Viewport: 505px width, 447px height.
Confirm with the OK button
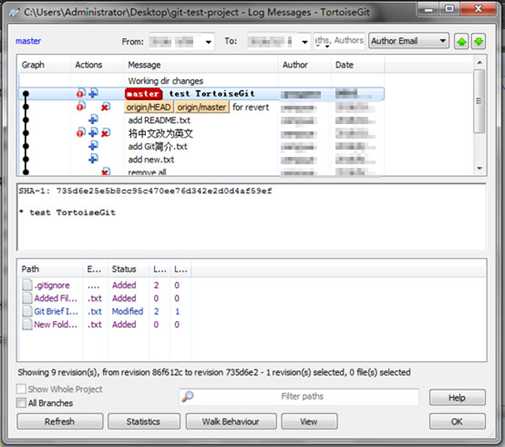457,422
